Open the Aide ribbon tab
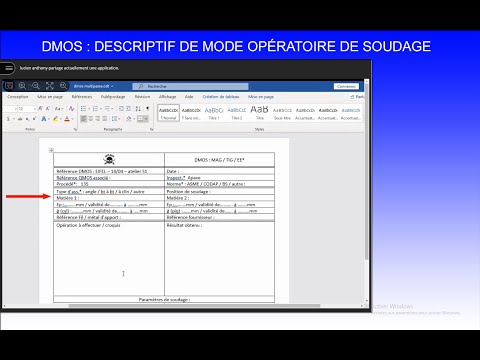480x360 pixels. click(x=189, y=97)
